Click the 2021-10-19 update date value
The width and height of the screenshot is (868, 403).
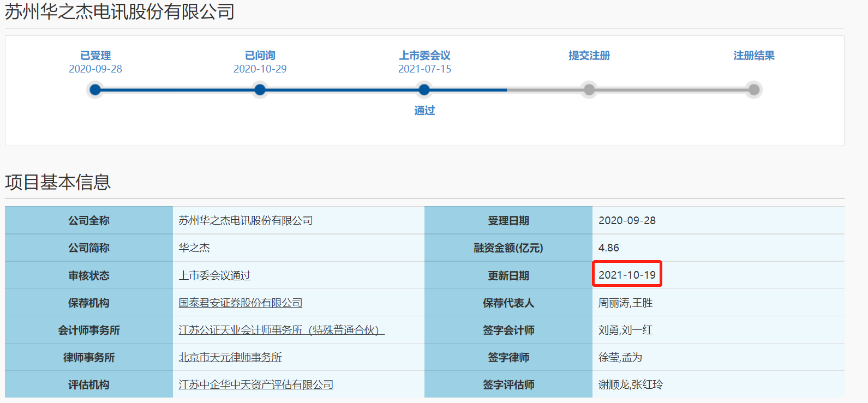(627, 275)
